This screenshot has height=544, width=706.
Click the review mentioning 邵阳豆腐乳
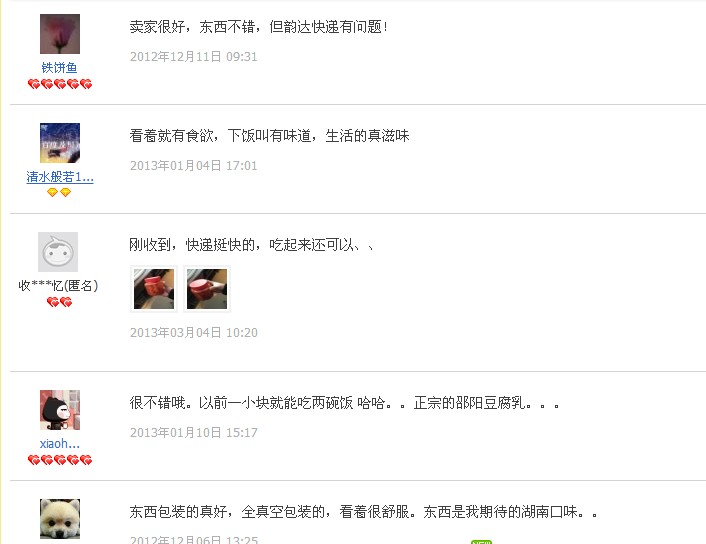(x=344, y=403)
